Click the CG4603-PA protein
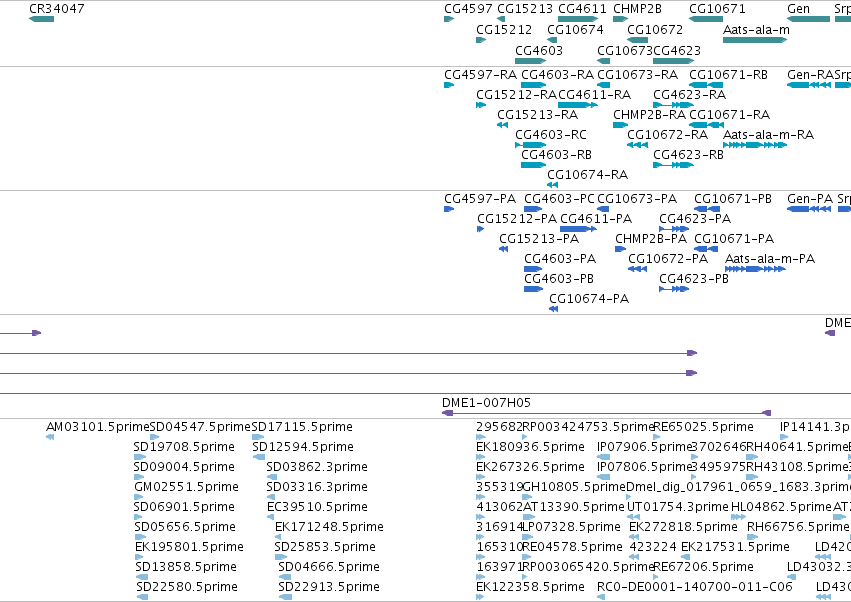Image resolution: width=851 pixels, height=602 pixels. tap(533, 269)
